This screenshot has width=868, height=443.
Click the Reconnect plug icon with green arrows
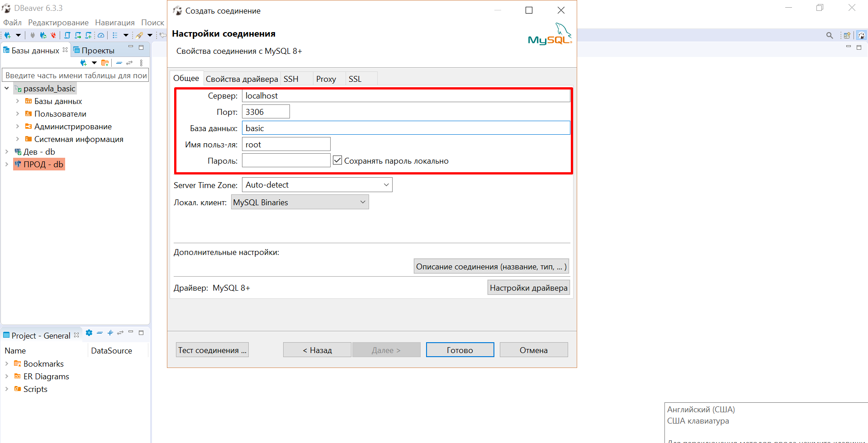point(43,35)
